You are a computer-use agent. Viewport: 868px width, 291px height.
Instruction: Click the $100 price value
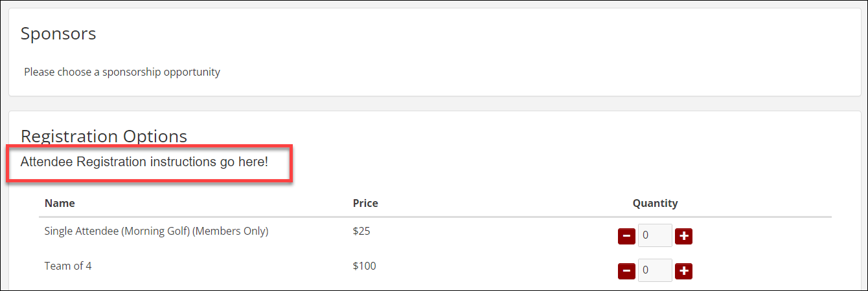[364, 265]
